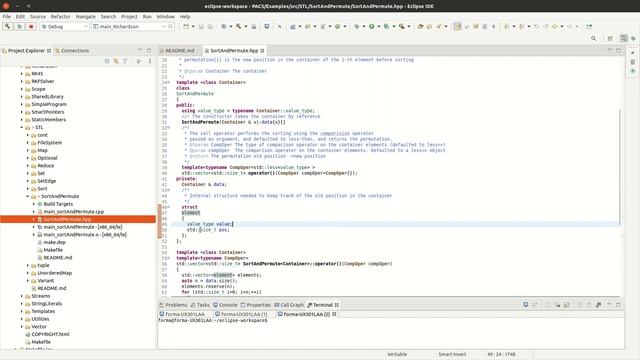Open the Project menu
Screen dimensions: 640x360
pos(129,17)
